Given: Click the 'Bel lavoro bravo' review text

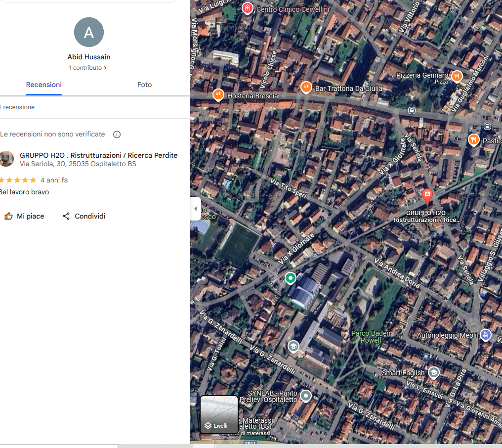Looking at the screenshot, I should coord(25,192).
